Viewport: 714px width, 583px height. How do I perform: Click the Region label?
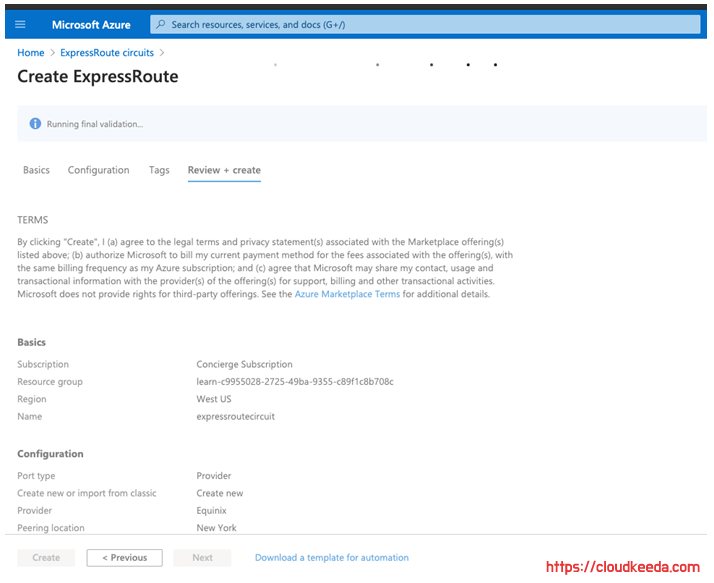tap(32, 399)
